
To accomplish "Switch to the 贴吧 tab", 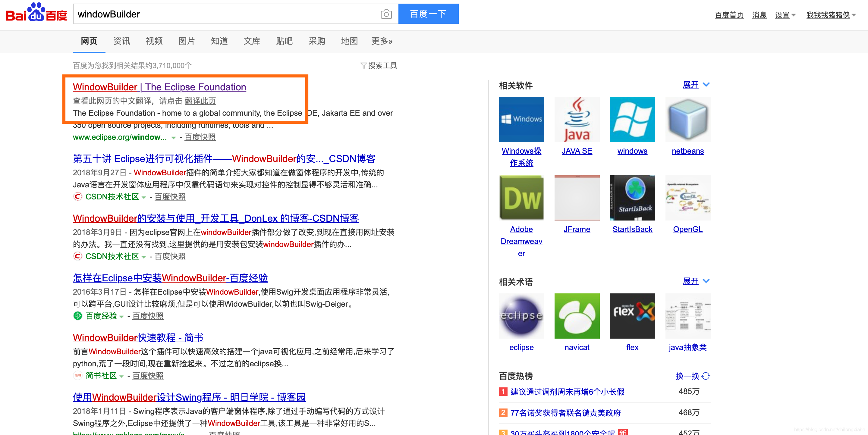I will point(285,41).
